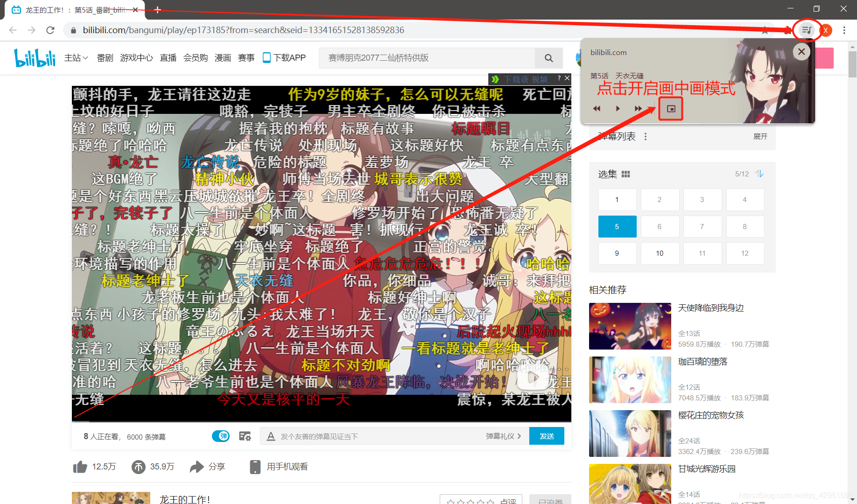This screenshot has height=504, width=857.
Task: Close the 龙王的工作 browser tab
Action: [x=135, y=10]
